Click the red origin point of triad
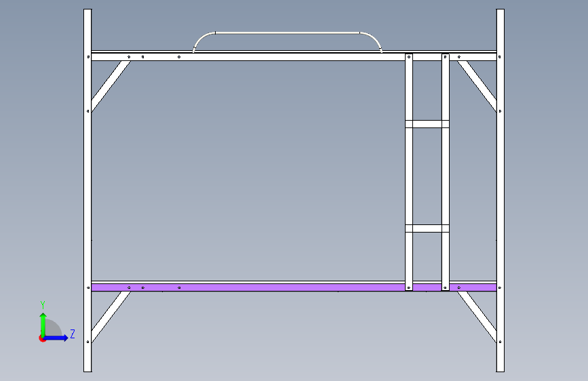The width and height of the screenshot is (588, 381). click(42, 339)
